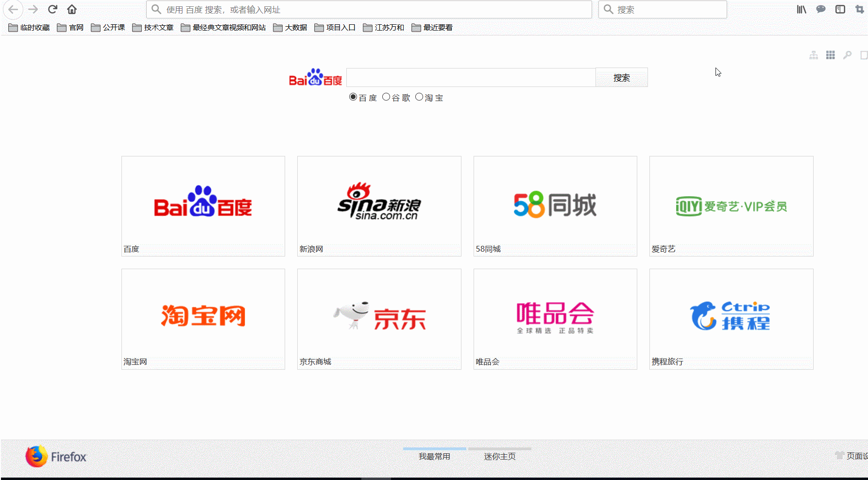
Task: Click the small Baidu logo beside the search box
Action: (316, 78)
